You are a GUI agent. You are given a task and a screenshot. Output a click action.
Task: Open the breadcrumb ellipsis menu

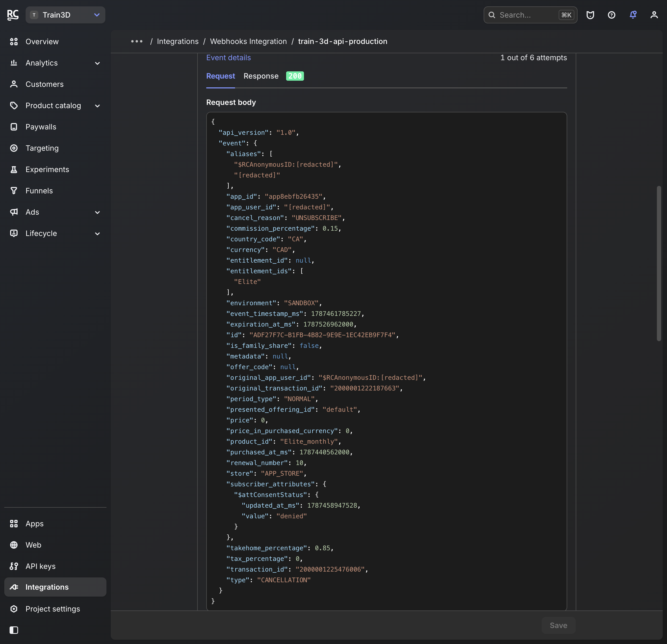click(137, 41)
